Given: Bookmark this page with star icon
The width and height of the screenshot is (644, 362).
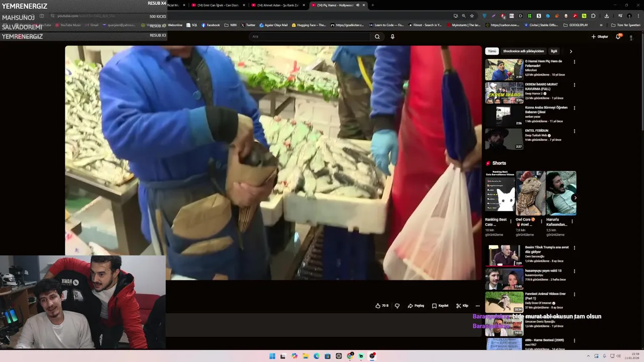Looking at the screenshot, I should (472, 16).
